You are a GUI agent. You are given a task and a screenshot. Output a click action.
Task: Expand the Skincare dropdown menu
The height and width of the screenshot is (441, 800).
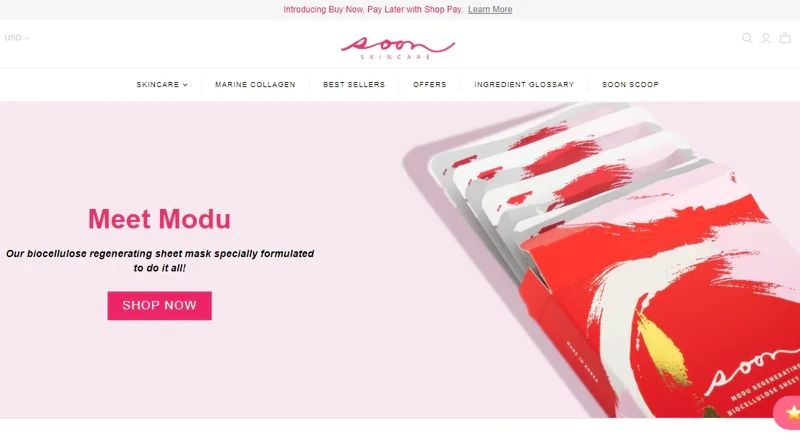pyautogui.click(x=162, y=85)
